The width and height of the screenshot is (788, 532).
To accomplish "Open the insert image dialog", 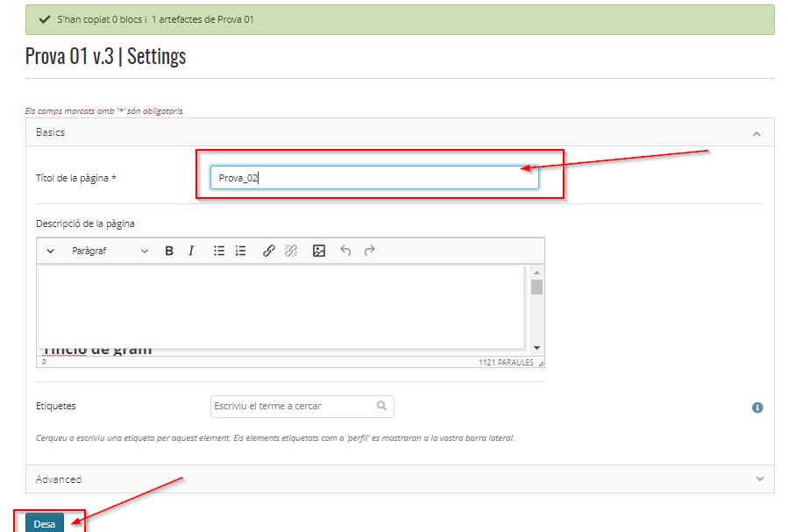I will pos(319,251).
